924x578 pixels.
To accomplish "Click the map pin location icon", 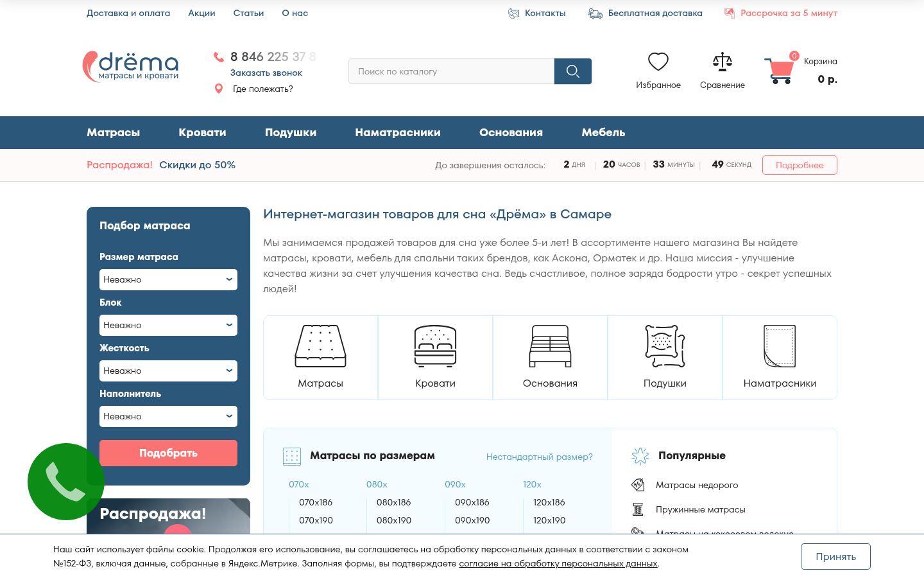I will pos(219,89).
